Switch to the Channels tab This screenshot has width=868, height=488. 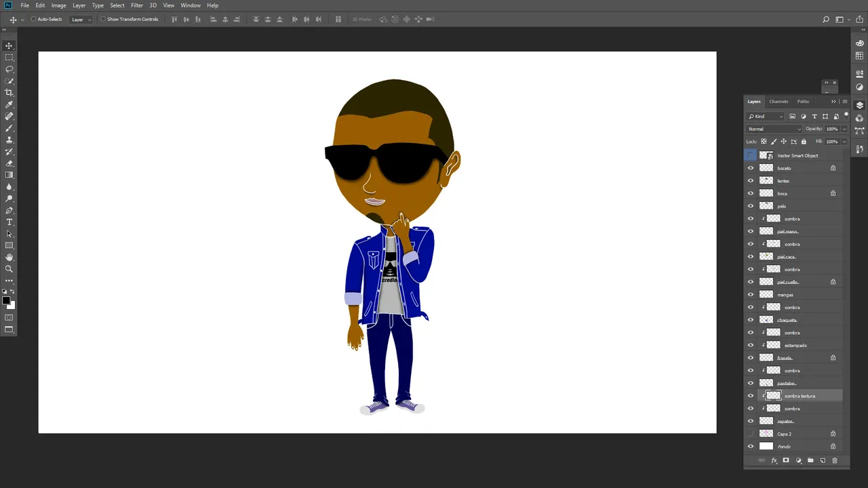pyautogui.click(x=778, y=102)
